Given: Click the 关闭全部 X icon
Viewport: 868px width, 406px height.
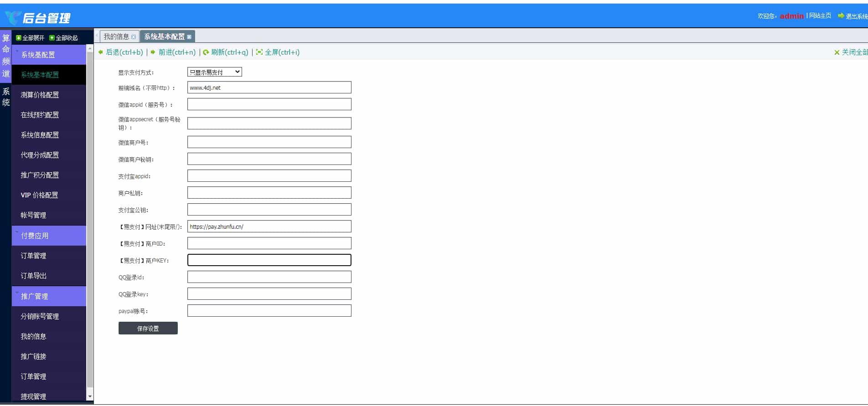Looking at the screenshot, I should [837, 52].
